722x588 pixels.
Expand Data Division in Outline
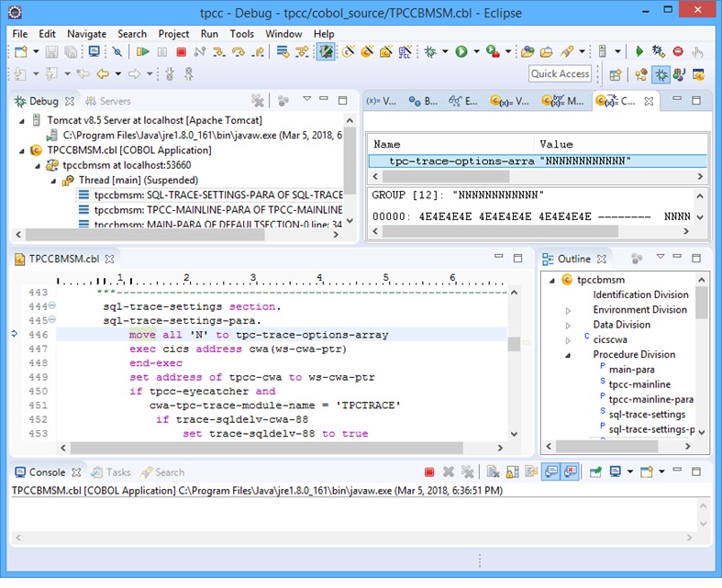click(568, 326)
